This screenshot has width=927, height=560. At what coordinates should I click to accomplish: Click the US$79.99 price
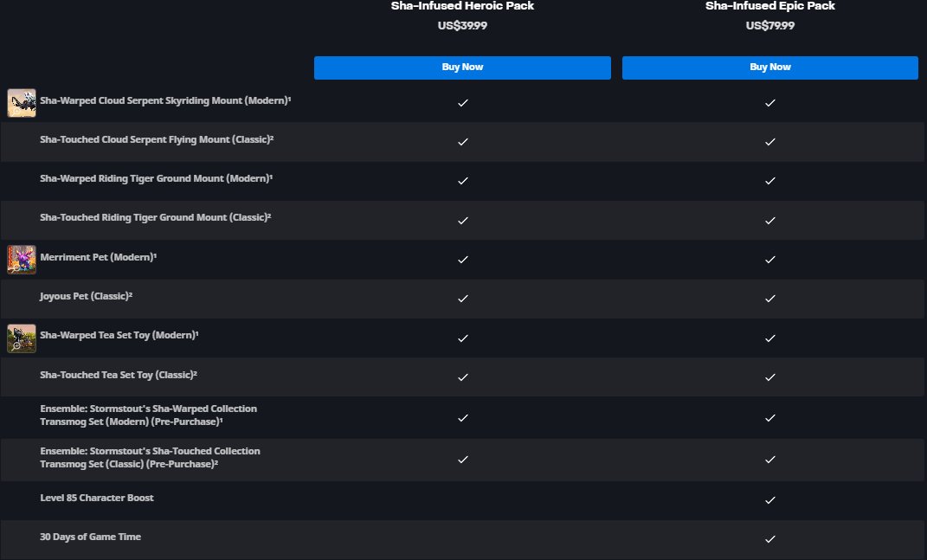[769, 25]
